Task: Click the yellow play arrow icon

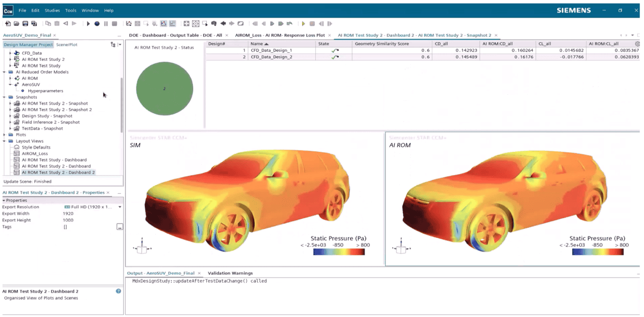Action: click(303, 23)
